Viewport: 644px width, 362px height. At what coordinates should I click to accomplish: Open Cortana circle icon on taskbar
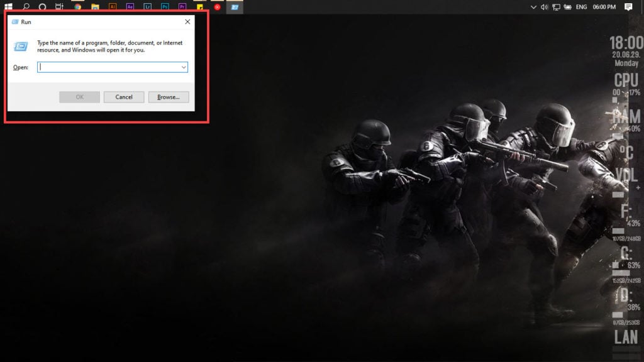coord(42,7)
